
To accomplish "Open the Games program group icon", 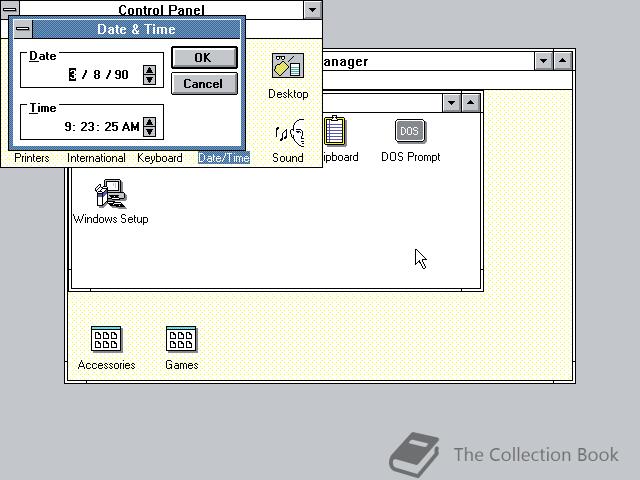I will pos(181,339).
